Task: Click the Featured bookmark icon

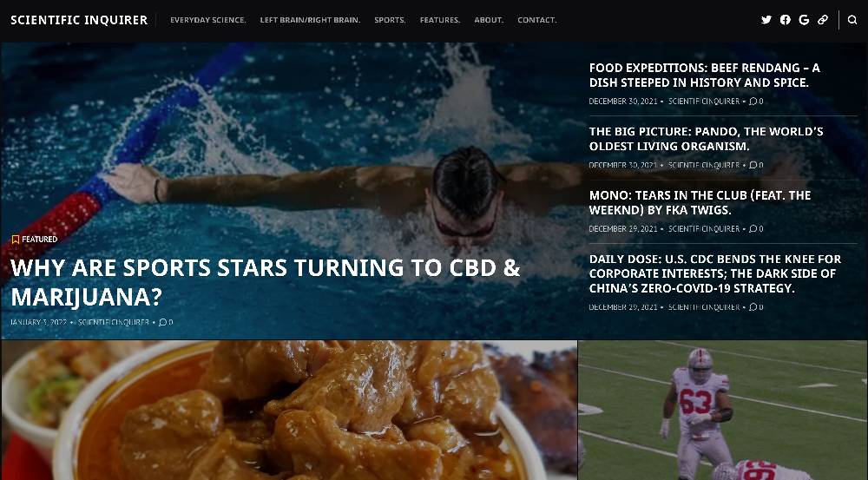Action: (16, 240)
